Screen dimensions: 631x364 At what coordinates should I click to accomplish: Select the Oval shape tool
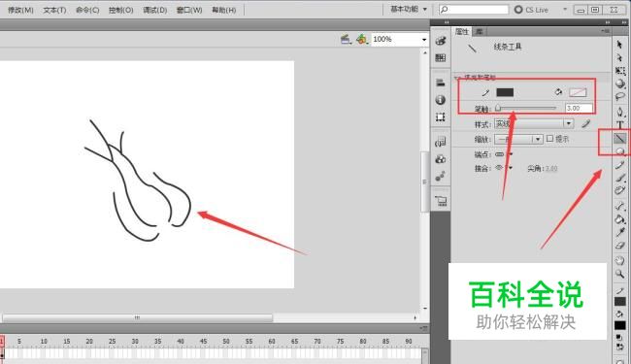coord(619,151)
